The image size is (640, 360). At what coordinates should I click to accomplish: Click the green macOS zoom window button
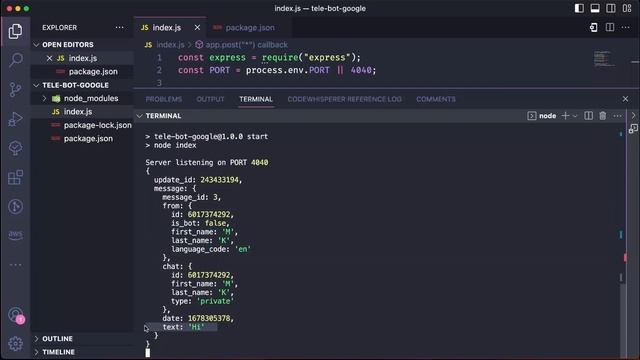(x=27, y=8)
